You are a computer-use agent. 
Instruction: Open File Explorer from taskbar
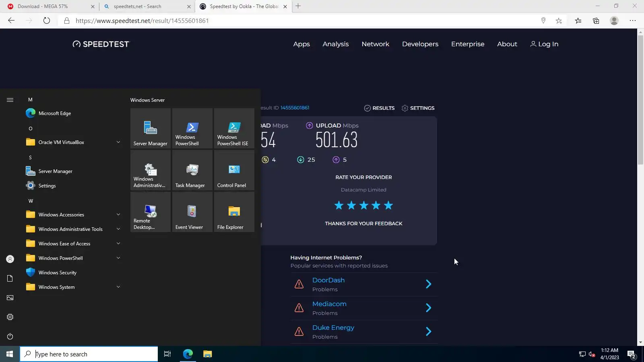click(207, 354)
